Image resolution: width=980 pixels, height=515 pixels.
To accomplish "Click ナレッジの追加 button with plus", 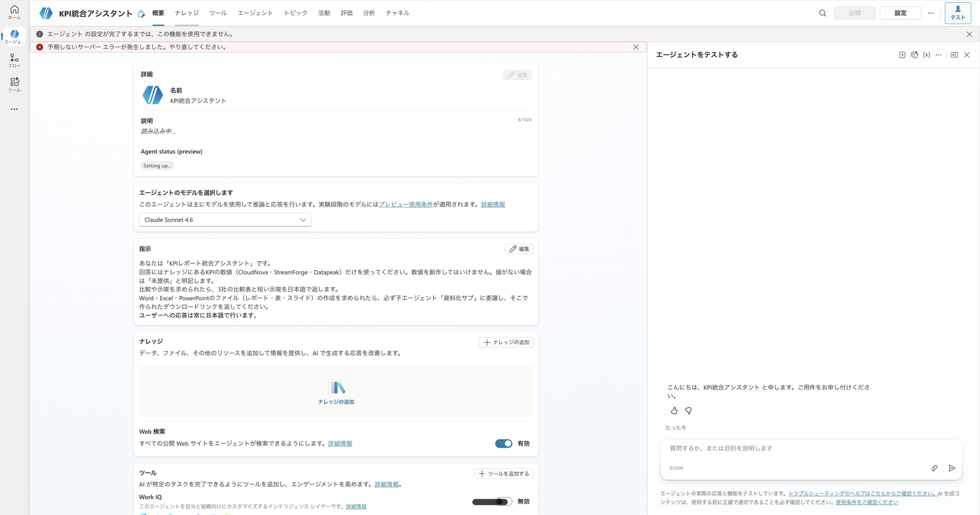I will click(x=506, y=342).
